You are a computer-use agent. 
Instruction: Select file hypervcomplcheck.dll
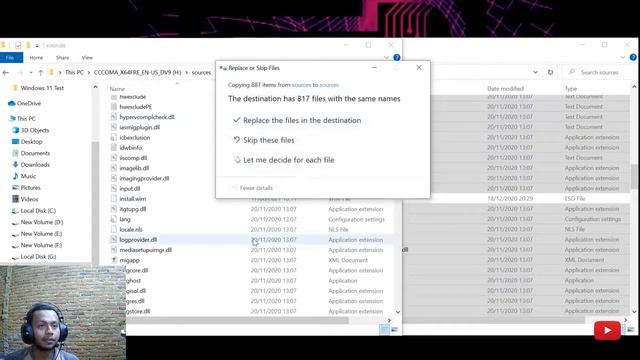pyautogui.click(x=147, y=117)
